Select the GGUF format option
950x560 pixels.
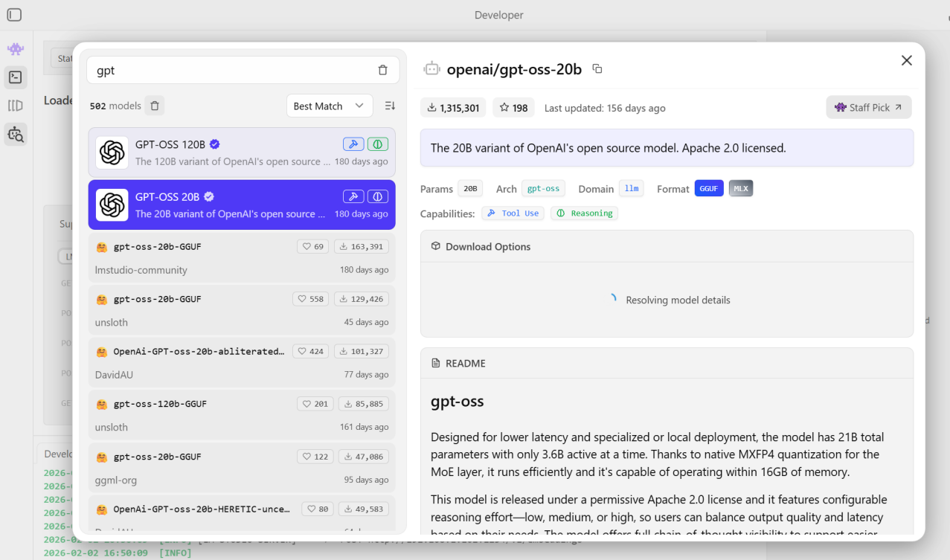click(x=709, y=189)
